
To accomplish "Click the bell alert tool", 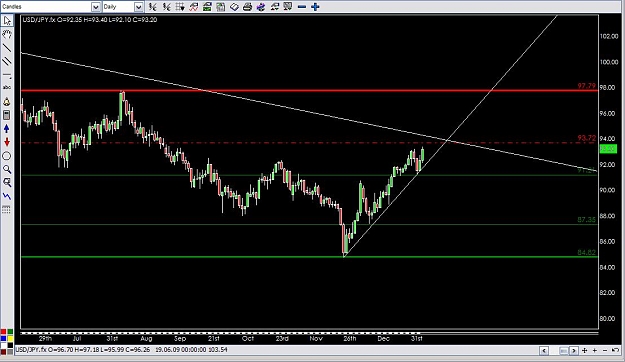I will pyautogui.click(x=7, y=102).
